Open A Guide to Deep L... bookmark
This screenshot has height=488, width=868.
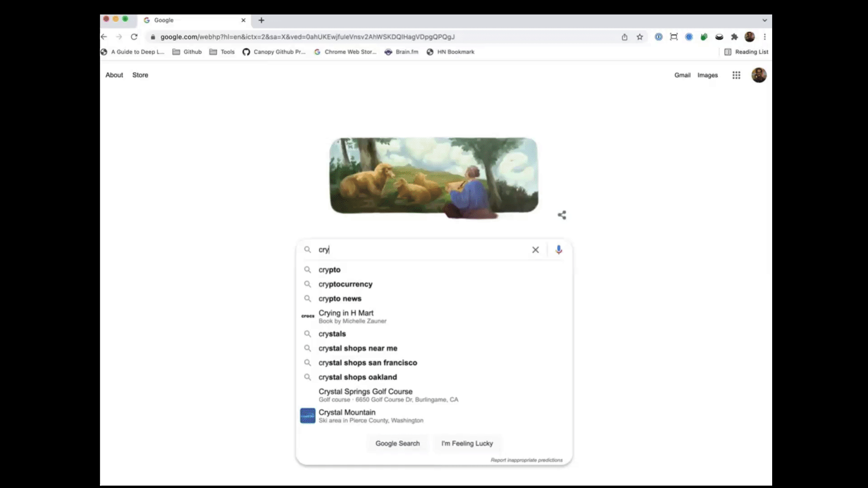[x=132, y=52]
